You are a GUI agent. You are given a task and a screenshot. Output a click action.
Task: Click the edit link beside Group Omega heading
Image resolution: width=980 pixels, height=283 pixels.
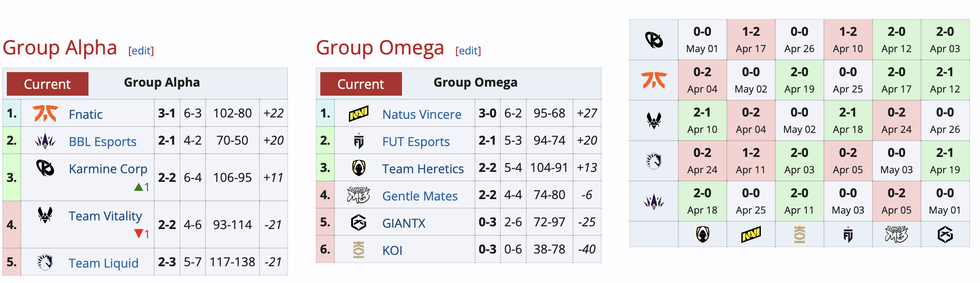[x=468, y=51]
